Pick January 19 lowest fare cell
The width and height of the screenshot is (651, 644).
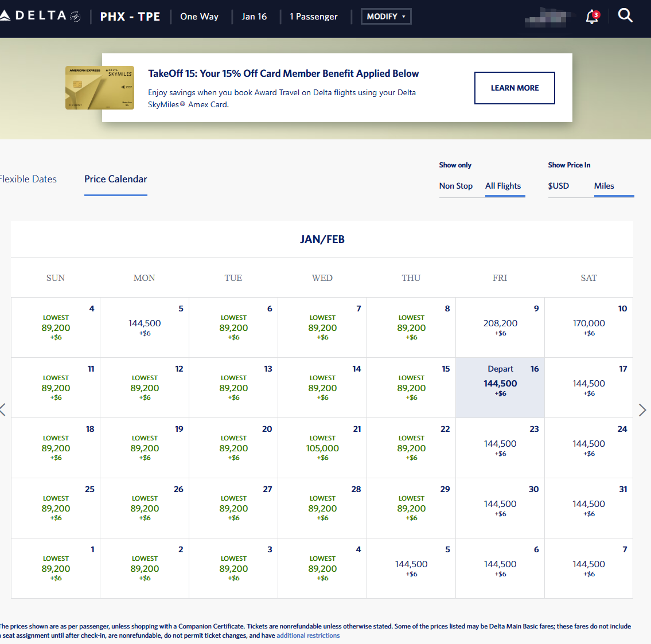(145, 448)
